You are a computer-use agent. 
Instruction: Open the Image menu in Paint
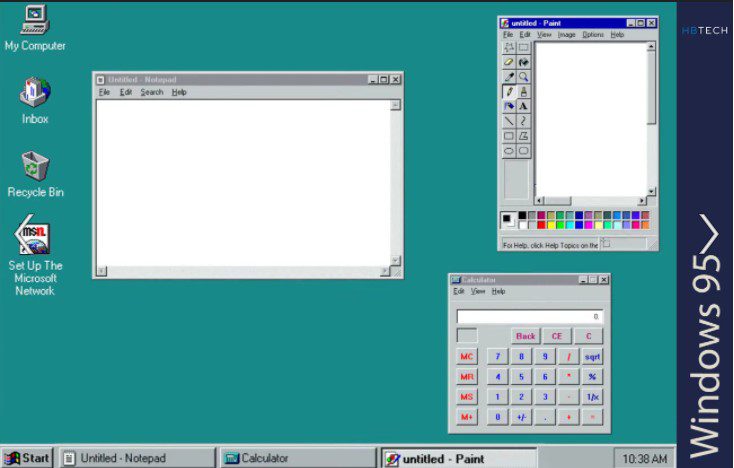click(566, 35)
